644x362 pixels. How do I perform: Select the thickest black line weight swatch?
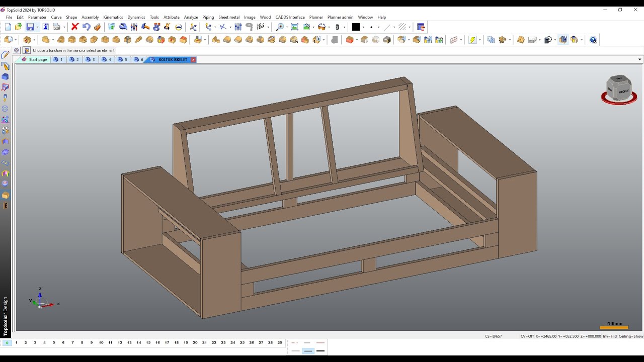320,351
